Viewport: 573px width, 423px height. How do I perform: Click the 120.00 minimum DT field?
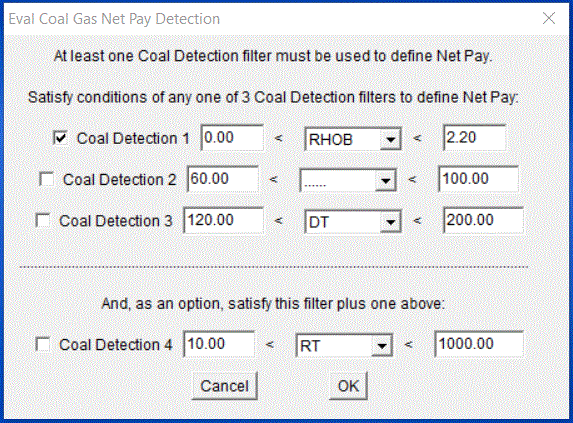click(223, 220)
